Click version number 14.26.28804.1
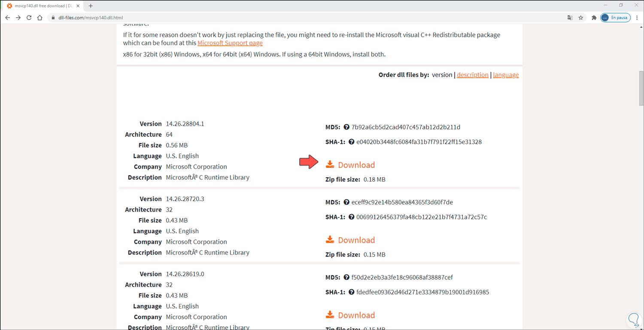 [x=185, y=124]
